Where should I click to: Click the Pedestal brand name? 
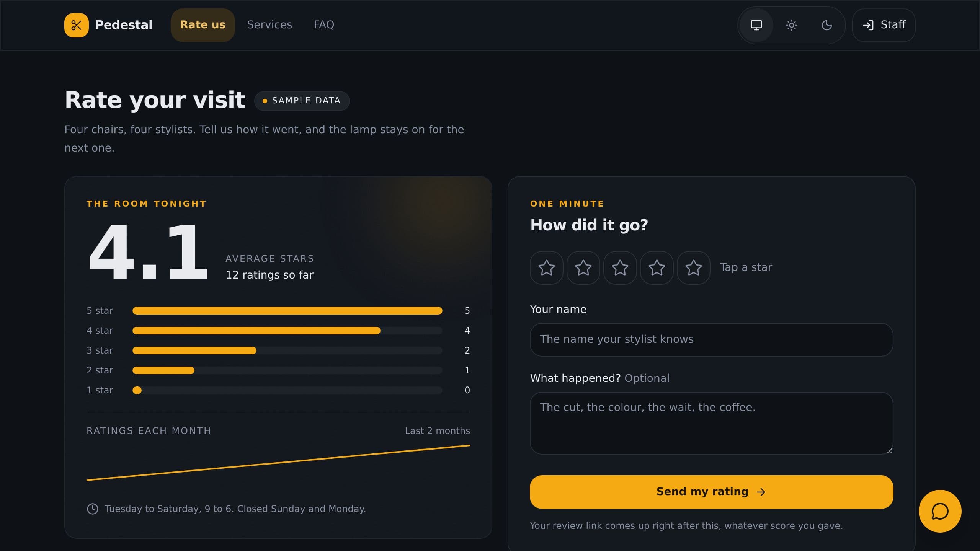click(x=124, y=25)
